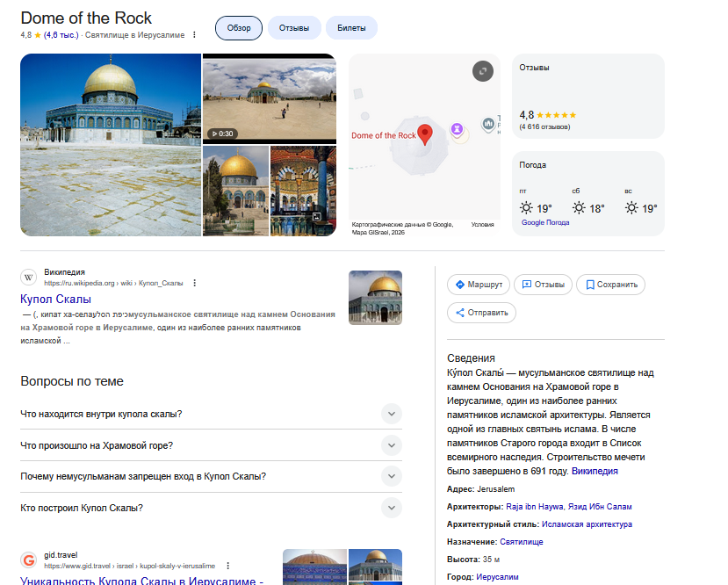
Task: Click the Wikipedia favicon in search result
Action: (29, 278)
